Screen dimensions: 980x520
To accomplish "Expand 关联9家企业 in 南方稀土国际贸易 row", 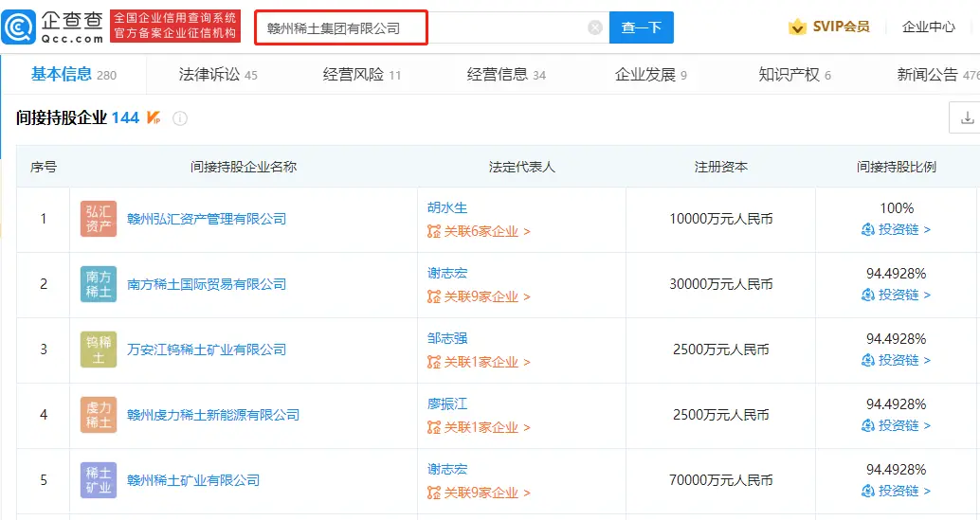I will pos(479,296).
